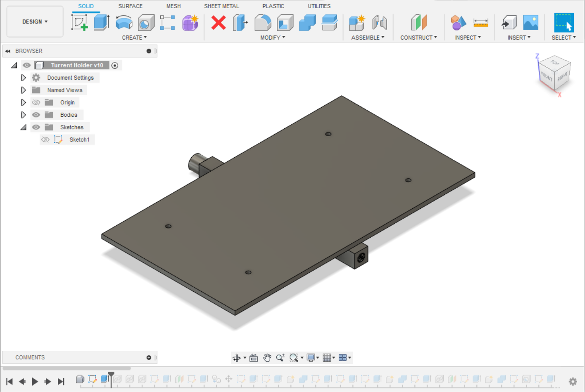This screenshot has height=392, width=585.
Task: Jump to timeline end
Action: click(61, 381)
